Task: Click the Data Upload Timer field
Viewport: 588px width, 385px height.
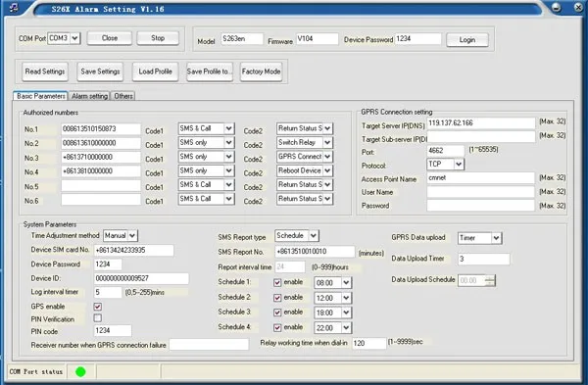Action: point(484,259)
